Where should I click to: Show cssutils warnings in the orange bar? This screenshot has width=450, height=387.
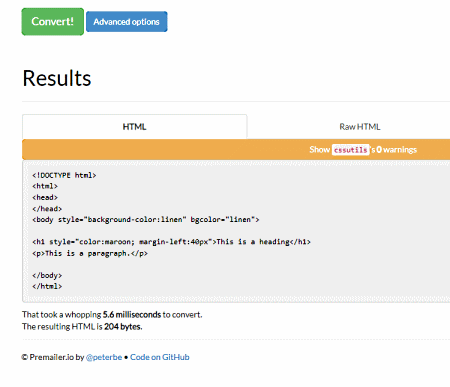pos(363,150)
